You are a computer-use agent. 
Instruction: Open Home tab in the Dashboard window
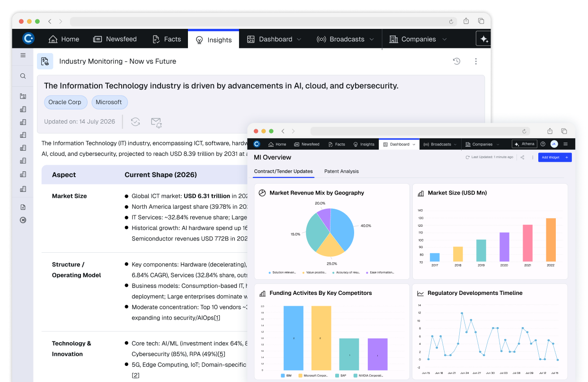[277, 144]
